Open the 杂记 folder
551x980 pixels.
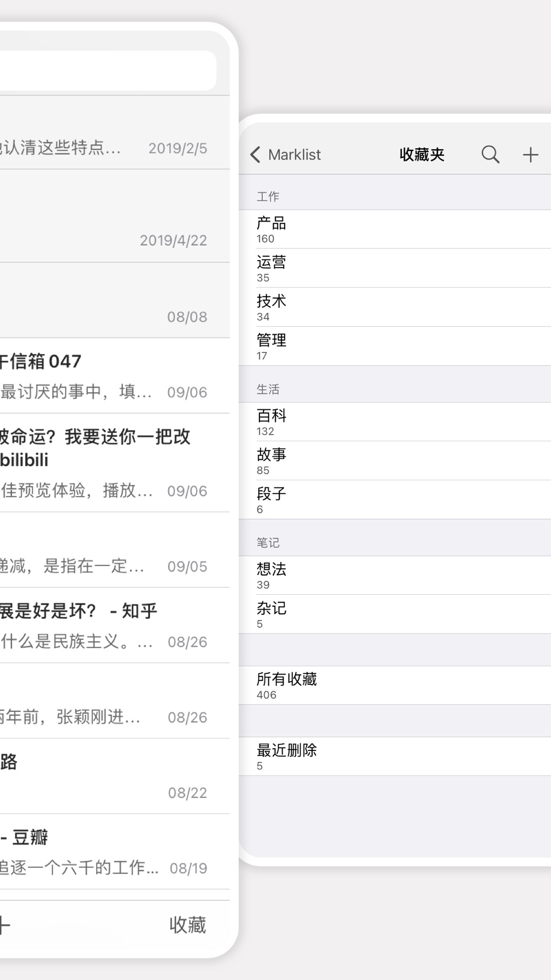(x=395, y=614)
